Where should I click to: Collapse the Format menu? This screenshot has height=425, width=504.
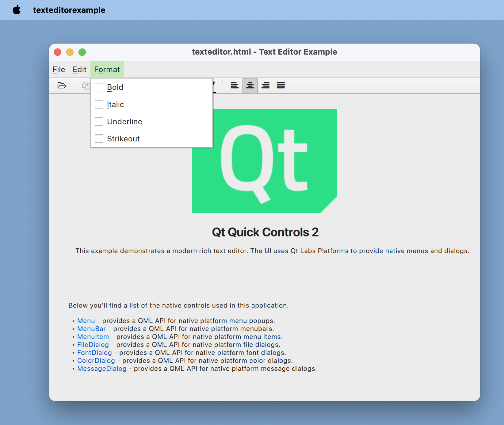[x=107, y=70]
